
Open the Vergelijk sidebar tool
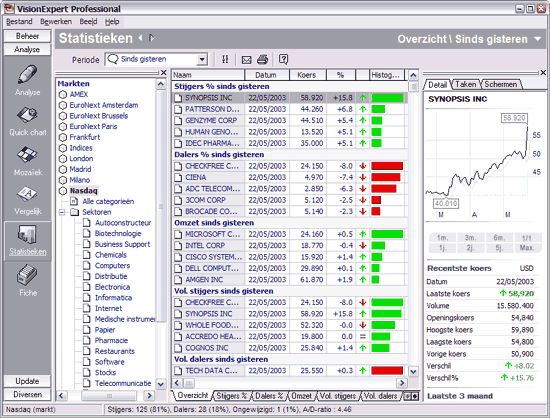(27, 201)
